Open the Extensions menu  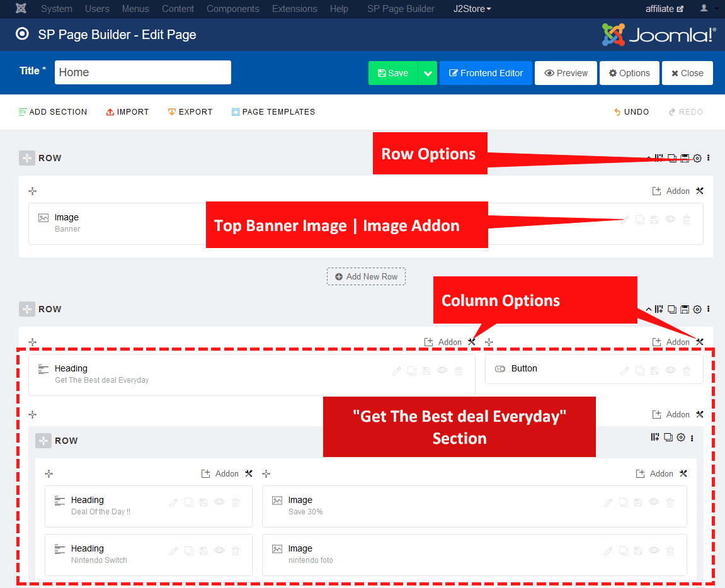point(294,9)
